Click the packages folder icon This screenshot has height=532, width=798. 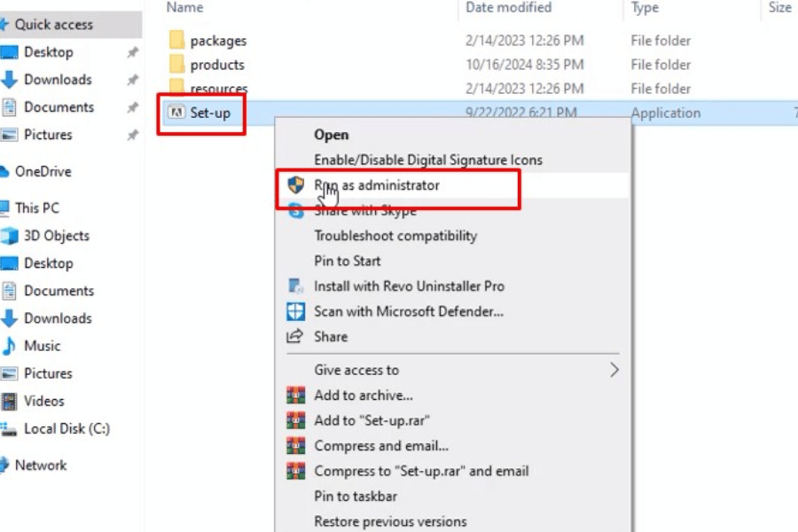click(176, 41)
